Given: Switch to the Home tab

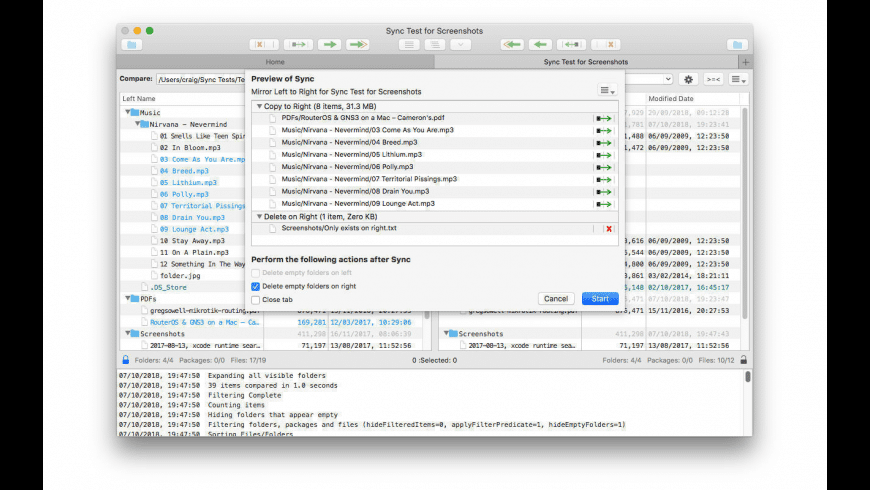Looking at the screenshot, I should tap(275, 62).
